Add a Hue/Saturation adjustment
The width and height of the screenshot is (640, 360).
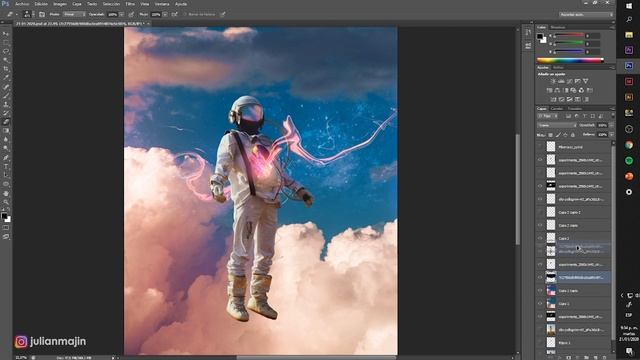(x=549, y=90)
